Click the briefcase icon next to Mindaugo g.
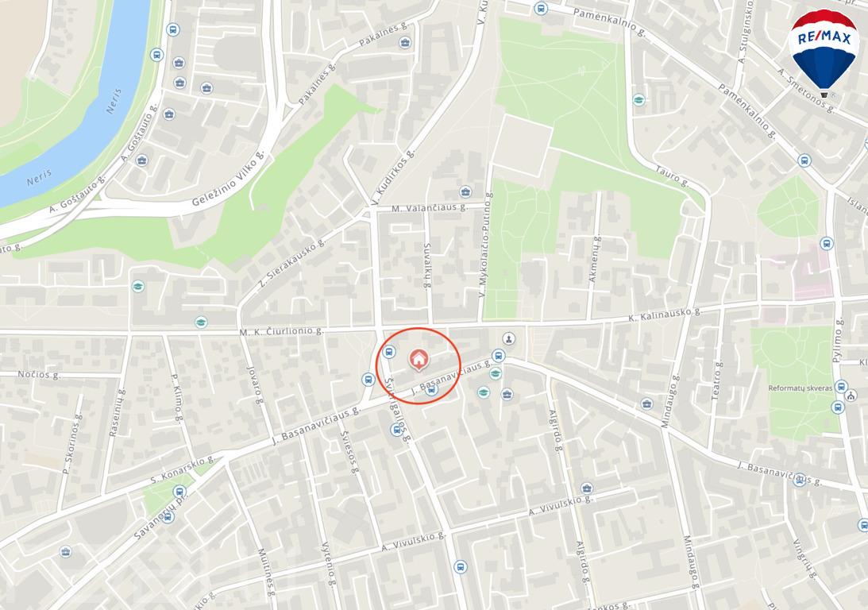 point(646,403)
